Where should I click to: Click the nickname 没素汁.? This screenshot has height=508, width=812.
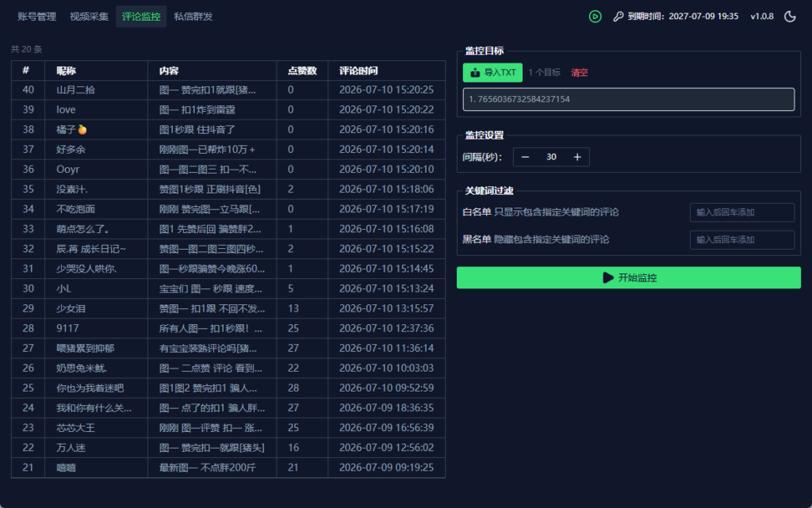[72, 189]
